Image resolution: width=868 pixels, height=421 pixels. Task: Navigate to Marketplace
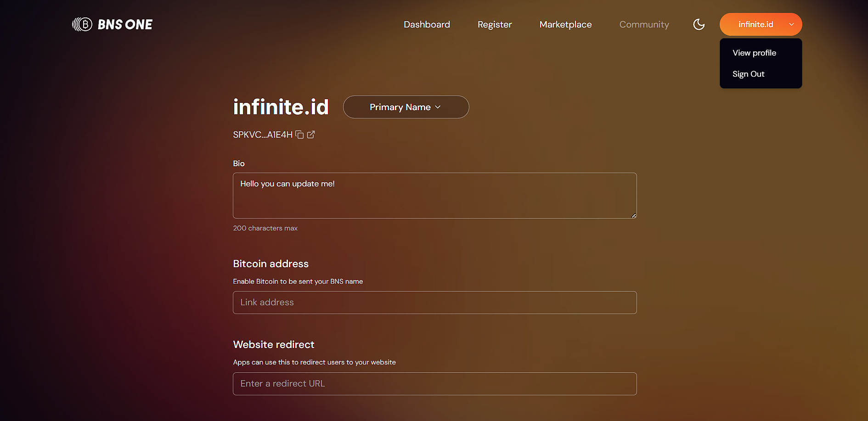tap(565, 24)
